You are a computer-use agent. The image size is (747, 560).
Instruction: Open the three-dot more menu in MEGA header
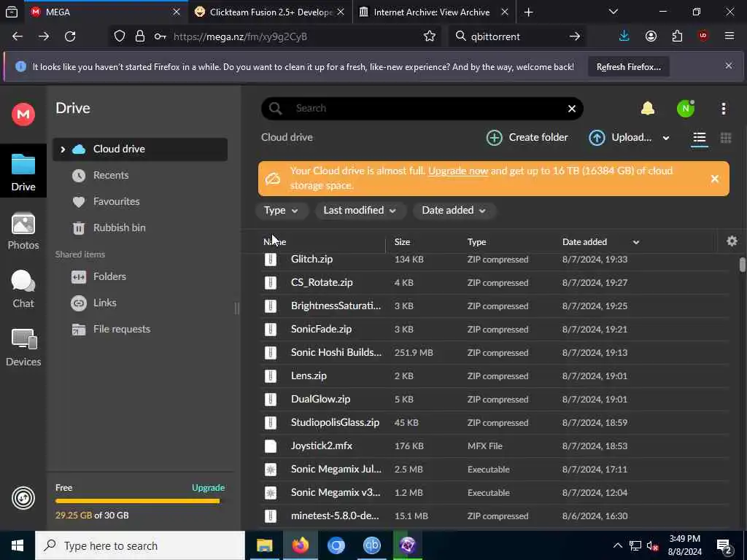coord(723,109)
